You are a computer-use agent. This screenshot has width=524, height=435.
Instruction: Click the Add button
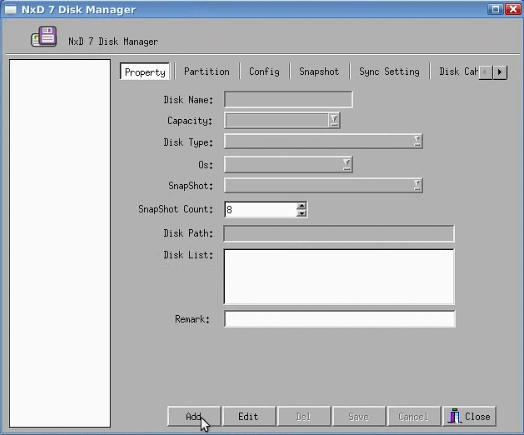coord(194,416)
